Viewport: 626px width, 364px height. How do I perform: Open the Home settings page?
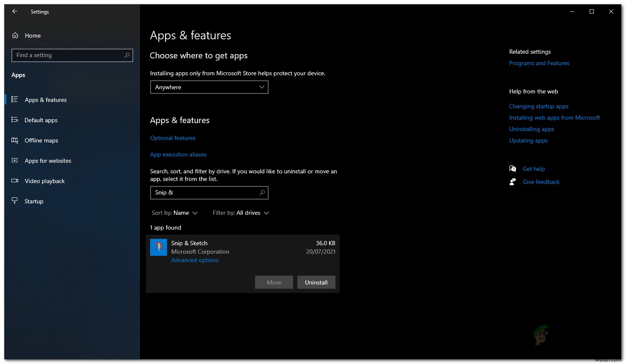pos(33,36)
